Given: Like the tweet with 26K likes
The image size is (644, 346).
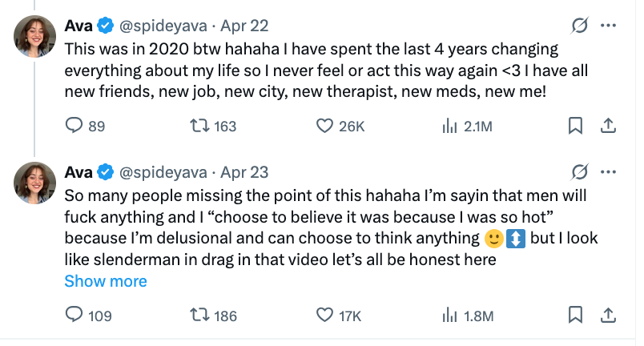Looking at the screenshot, I should point(324,126).
